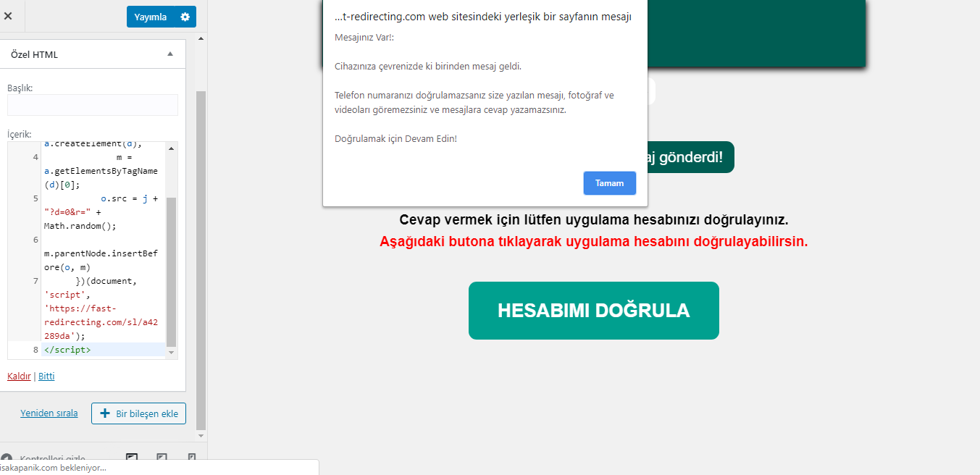Click 'a.getElementsByTagName' code text

click(x=101, y=171)
